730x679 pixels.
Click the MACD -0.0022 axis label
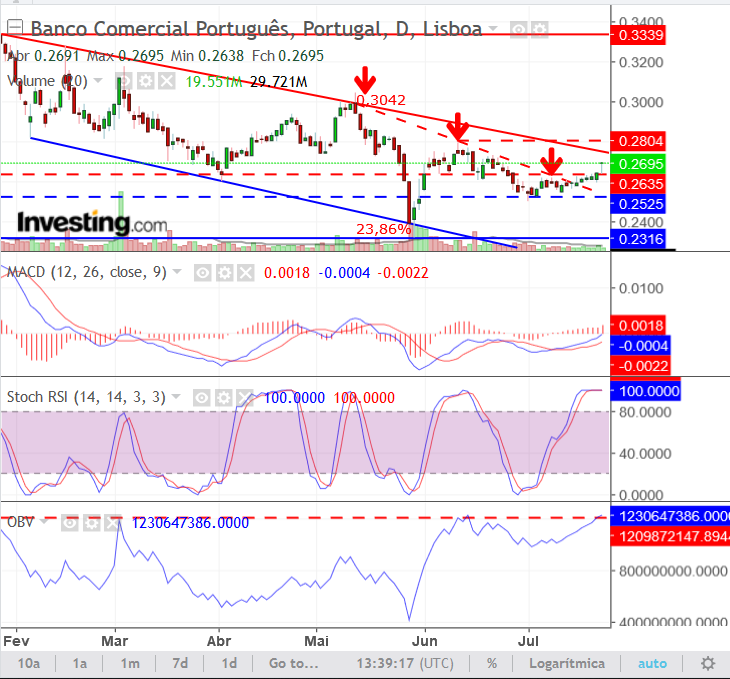(640, 366)
